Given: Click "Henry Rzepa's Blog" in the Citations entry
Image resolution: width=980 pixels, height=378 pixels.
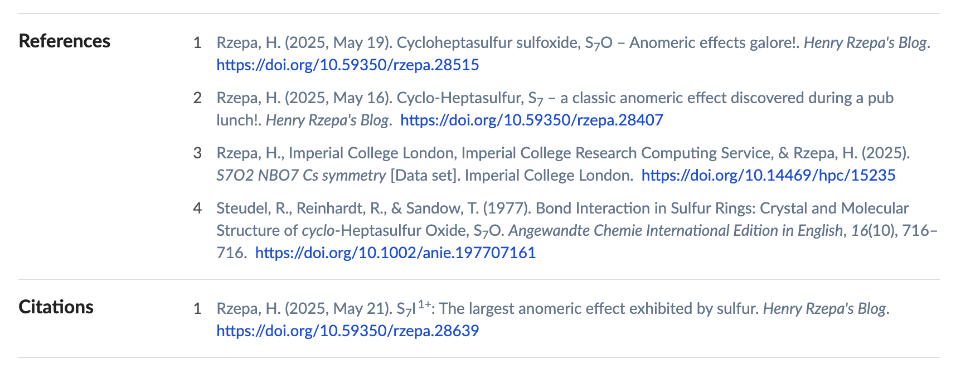Looking at the screenshot, I should pyautogui.click(x=824, y=309).
